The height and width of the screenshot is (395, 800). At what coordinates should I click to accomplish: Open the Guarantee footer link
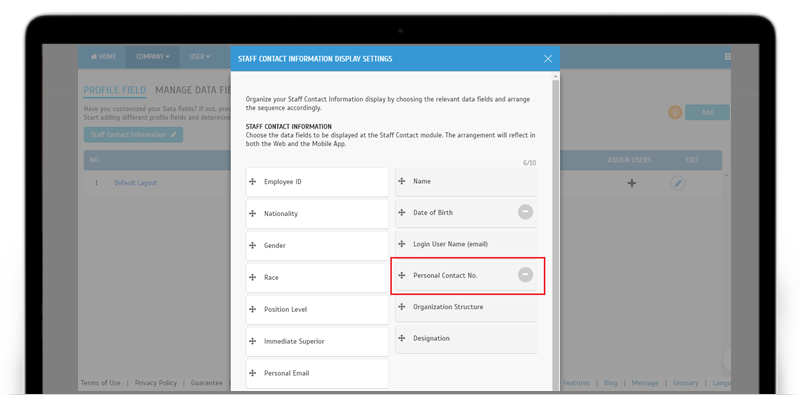point(207,383)
